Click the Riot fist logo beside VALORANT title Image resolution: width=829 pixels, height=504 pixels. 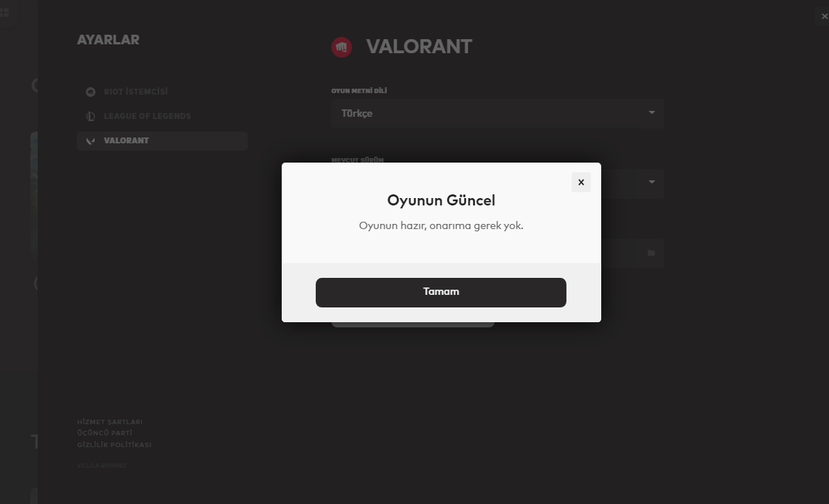(342, 47)
